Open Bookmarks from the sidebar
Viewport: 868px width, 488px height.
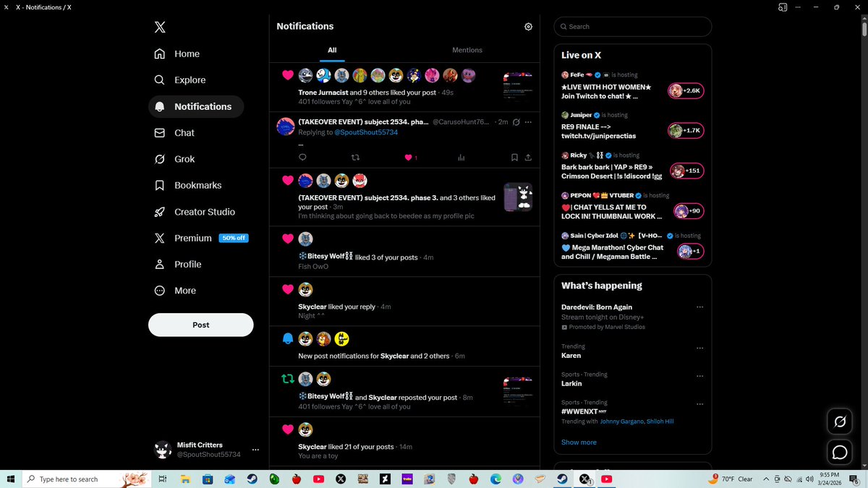(188, 185)
